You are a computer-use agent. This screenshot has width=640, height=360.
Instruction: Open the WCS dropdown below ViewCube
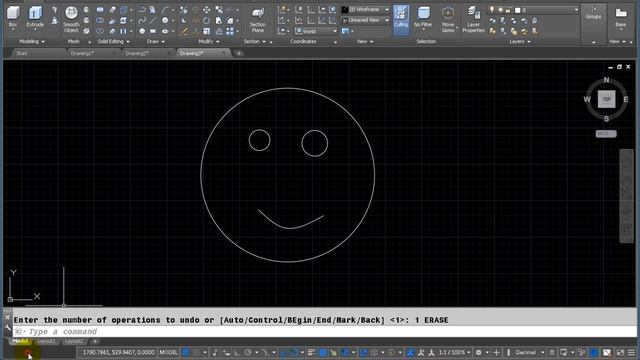[606, 134]
